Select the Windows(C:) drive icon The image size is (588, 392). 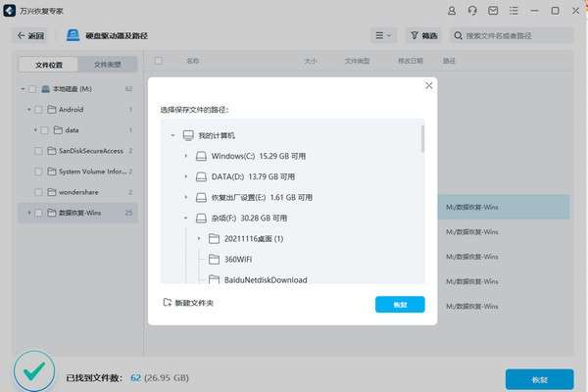click(x=201, y=156)
